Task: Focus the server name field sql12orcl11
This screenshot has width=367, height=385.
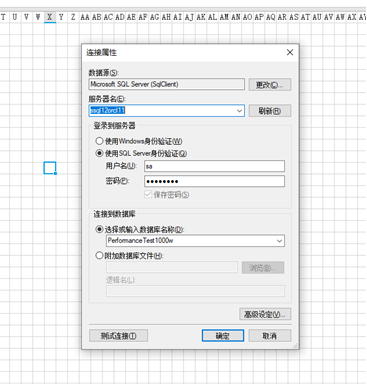Action: [x=166, y=111]
